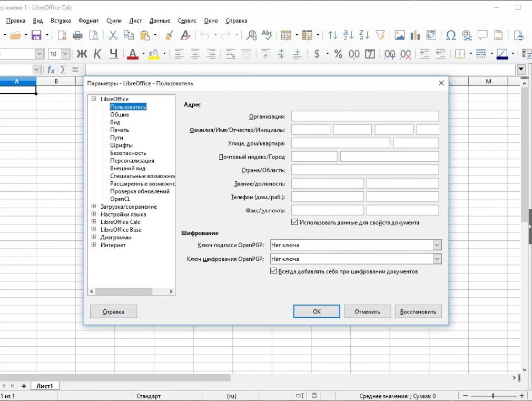Click Sort Ascending icon
This screenshot has height=401, width=532.
coord(349,35)
